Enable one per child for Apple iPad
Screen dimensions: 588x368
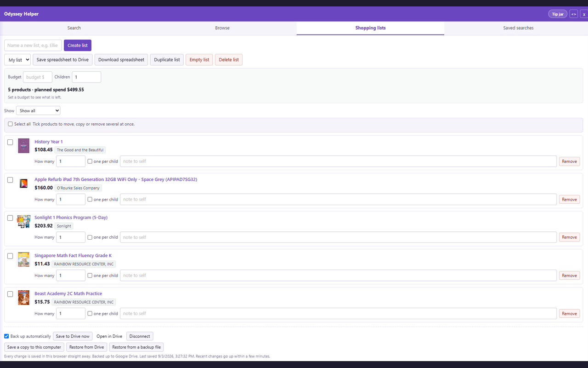click(90, 200)
